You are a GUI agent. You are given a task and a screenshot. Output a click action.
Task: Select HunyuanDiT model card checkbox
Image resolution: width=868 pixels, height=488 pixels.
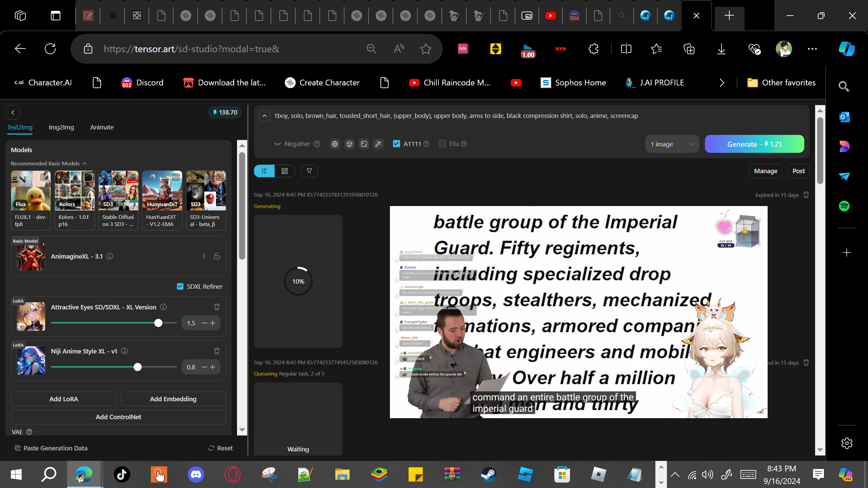(176, 177)
